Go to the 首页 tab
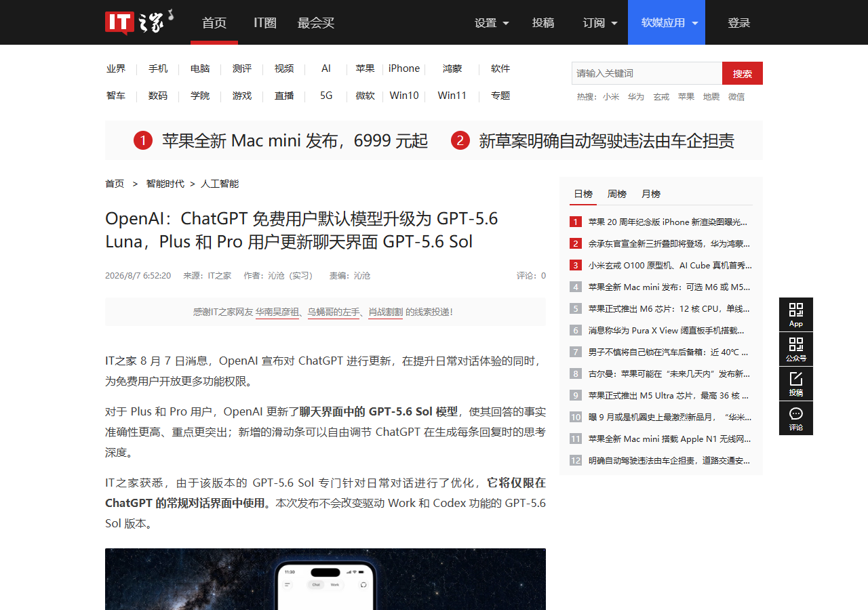868x610 pixels. pyautogui.click(x=214, y=22)
